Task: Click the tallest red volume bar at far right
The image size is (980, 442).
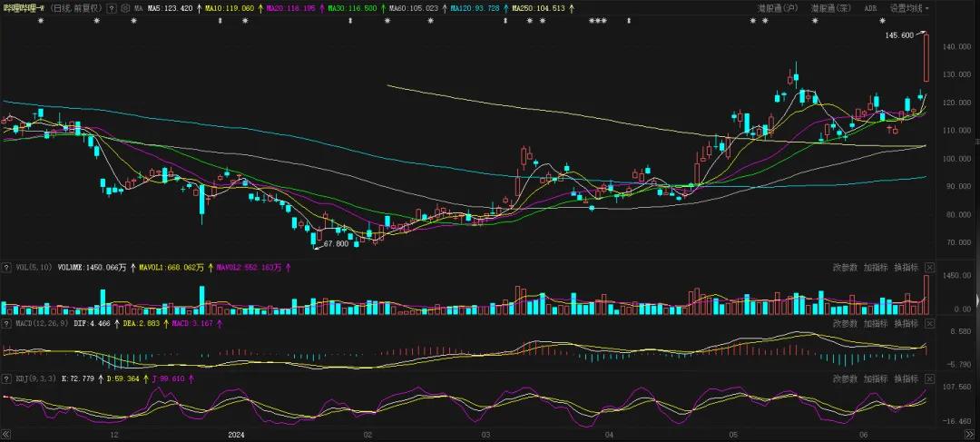Action: 926,294
